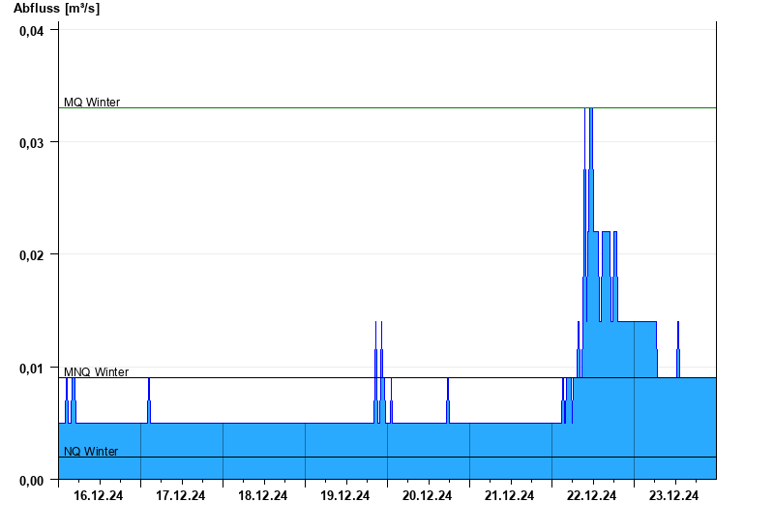
Task: Select the 16.12.24 date label
Action: 99,495
